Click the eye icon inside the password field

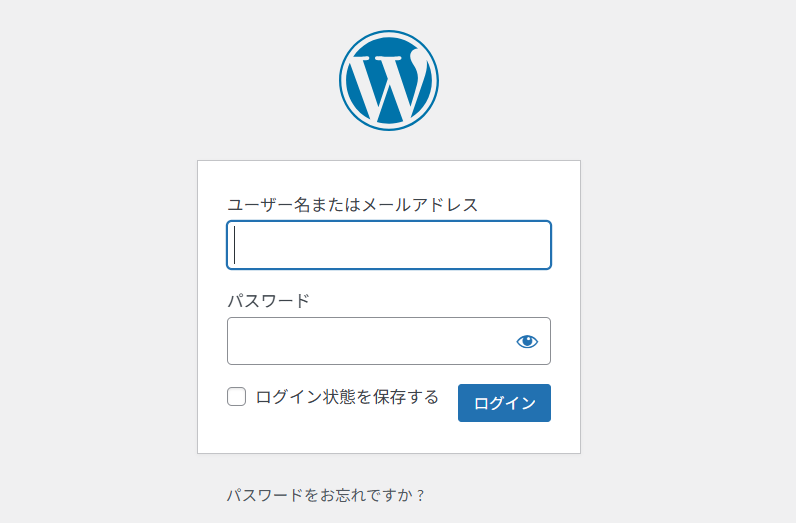click(527, 341)
